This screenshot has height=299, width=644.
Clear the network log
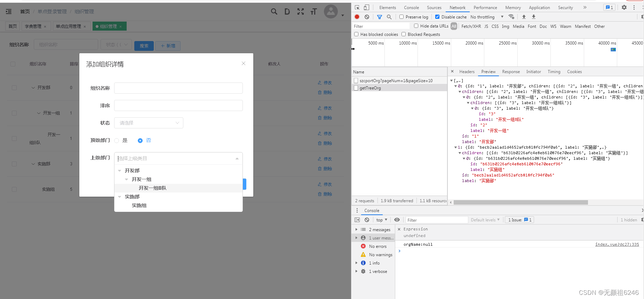[367, 17]
